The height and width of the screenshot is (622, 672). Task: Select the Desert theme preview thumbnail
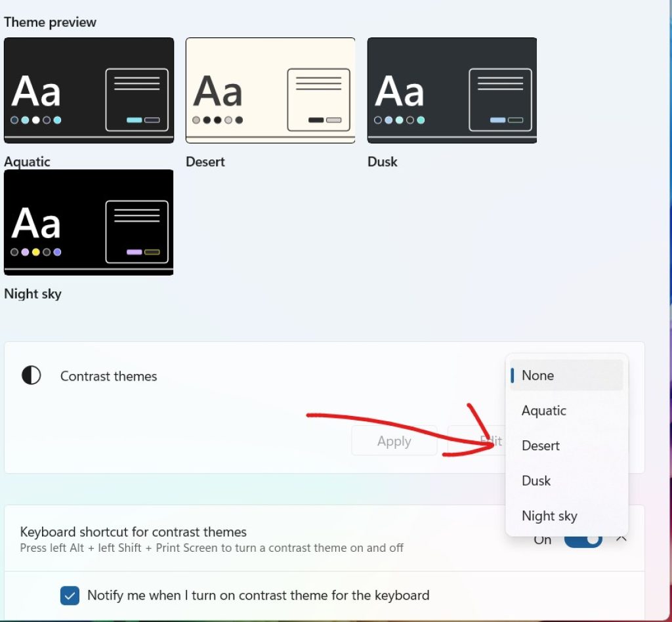point(270,90)
